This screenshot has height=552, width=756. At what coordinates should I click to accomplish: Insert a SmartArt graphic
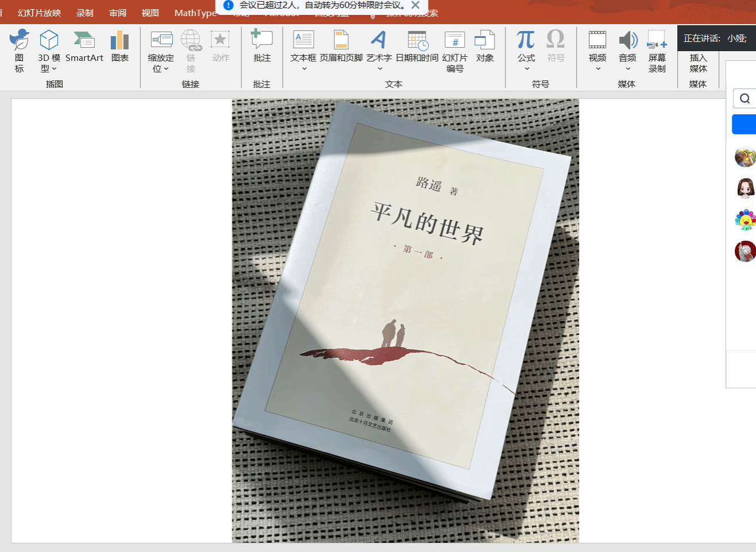[84, 47]
